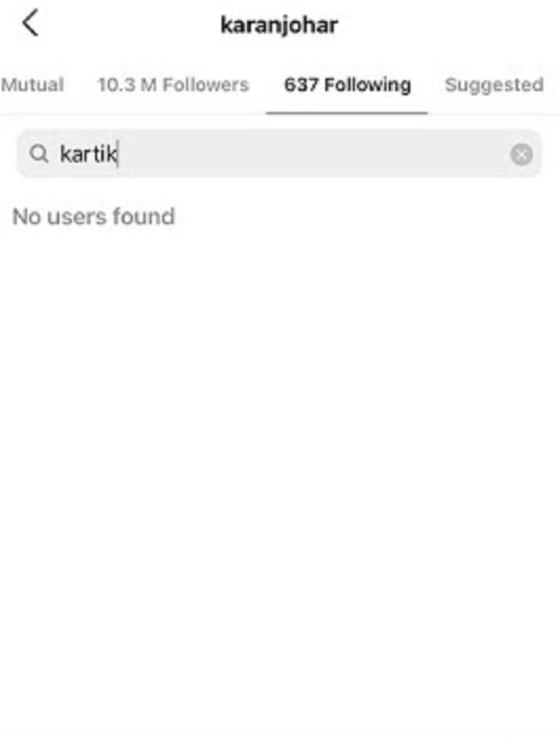Open the Mutual tab
The image size is (560, 737).
click(32, 85)
